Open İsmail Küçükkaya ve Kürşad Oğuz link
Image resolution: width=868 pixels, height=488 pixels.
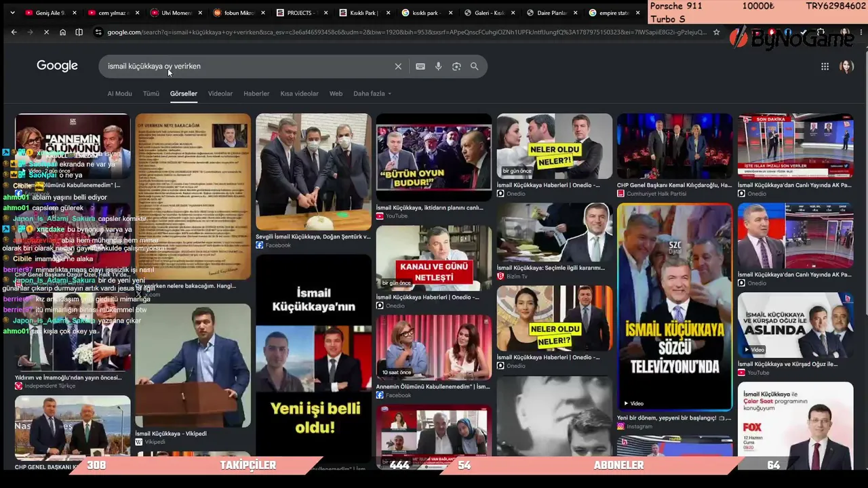pos(788,364)
